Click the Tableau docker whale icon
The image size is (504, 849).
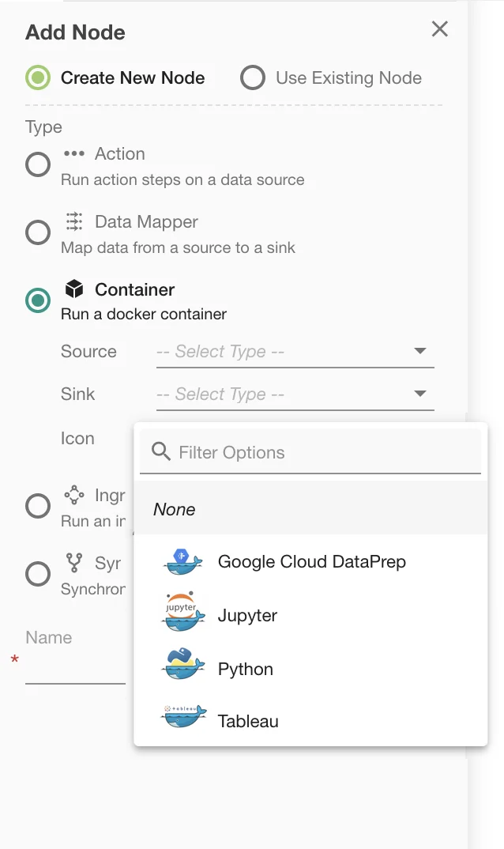point(183,717)
